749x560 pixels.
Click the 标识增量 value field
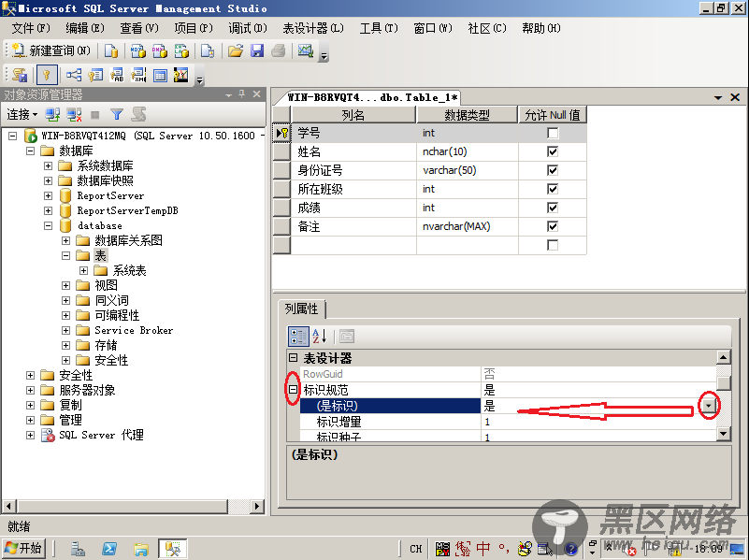tap(599, 422)
